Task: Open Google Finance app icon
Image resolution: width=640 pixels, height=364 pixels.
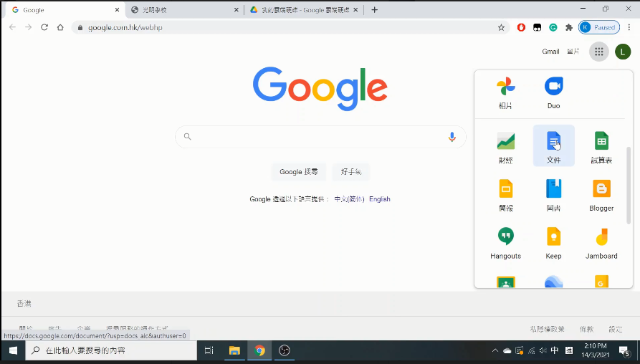Action: (505, 147)
